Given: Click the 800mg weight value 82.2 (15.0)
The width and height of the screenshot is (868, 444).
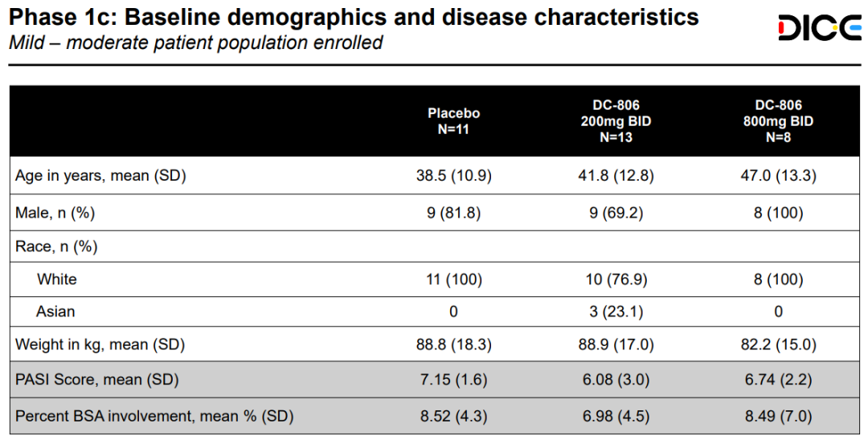Looking at the screenshot, I should pyautogui.click(x=778, y=344).
